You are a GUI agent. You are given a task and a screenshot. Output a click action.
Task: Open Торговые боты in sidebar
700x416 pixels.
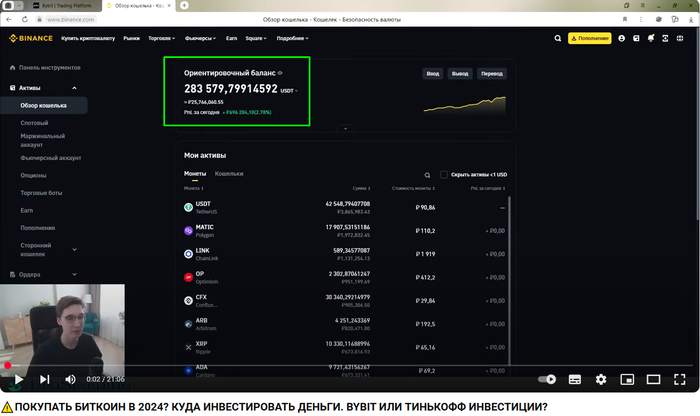41,193
